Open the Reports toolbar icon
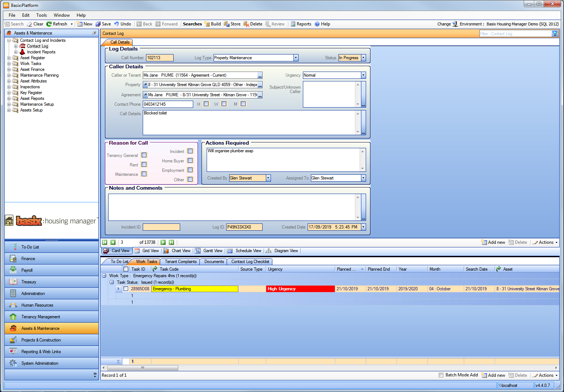564x392 pixels. pos(301,24)
